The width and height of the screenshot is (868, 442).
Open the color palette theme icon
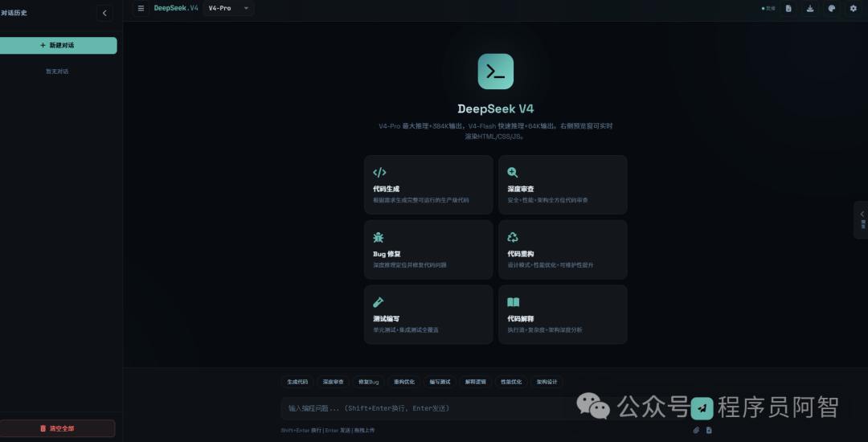point(832,8)
